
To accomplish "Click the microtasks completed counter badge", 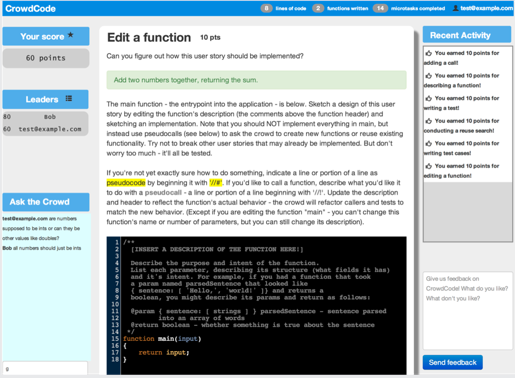I will click(x=380, y=8).
